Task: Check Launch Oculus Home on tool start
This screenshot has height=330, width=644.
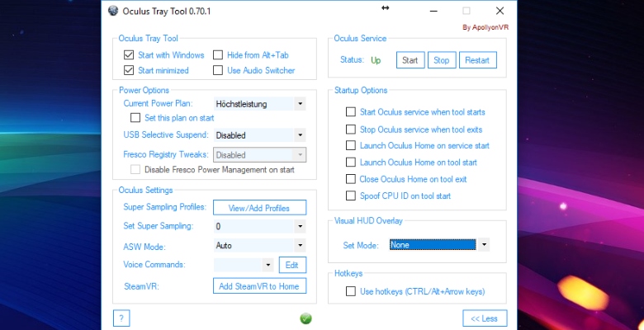Action: pos(351,163)
